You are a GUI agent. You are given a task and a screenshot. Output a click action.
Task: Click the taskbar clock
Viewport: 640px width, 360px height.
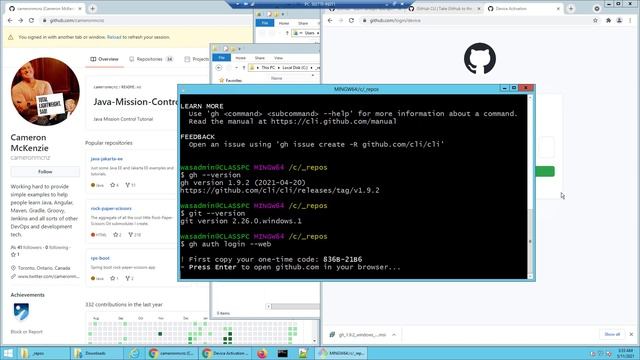tap(625, 353)
